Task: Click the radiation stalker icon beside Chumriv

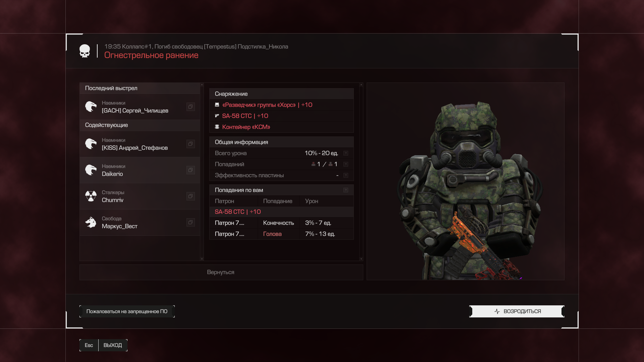Action: click(91, 196)
